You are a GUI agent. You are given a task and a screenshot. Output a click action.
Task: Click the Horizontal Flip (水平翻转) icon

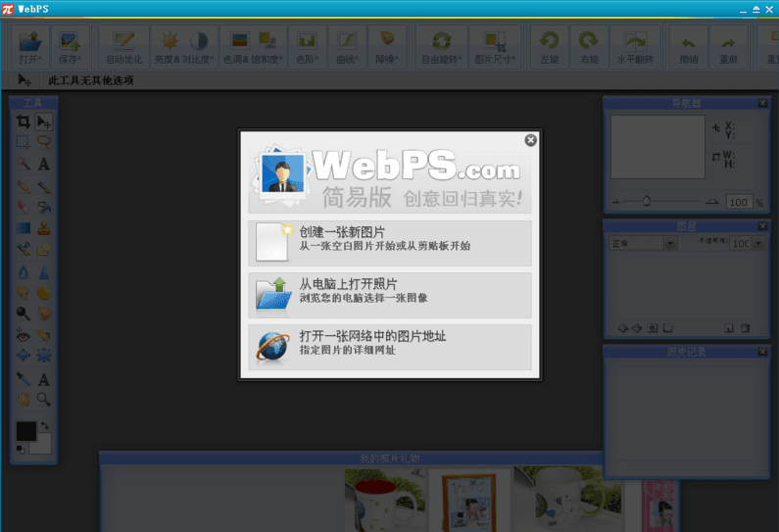636,45
